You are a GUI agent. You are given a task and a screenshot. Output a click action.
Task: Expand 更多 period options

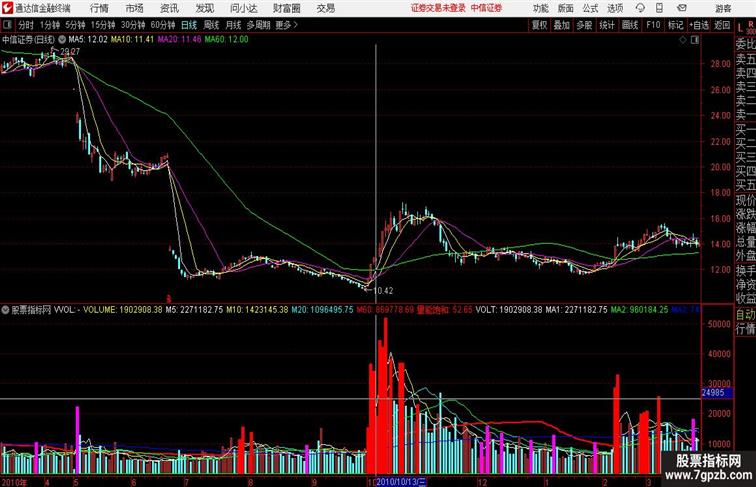(286, 25)
